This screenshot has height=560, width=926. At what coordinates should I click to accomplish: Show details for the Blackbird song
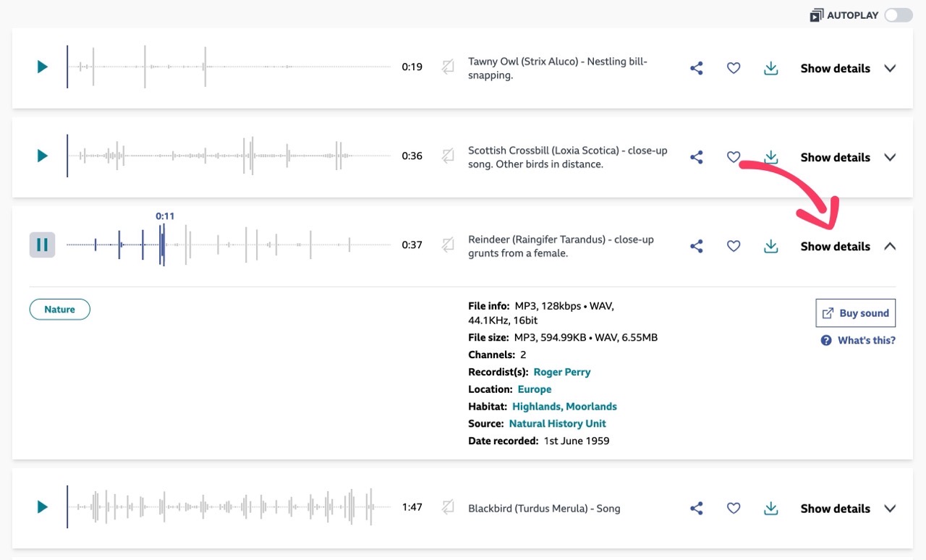[835, 508]
